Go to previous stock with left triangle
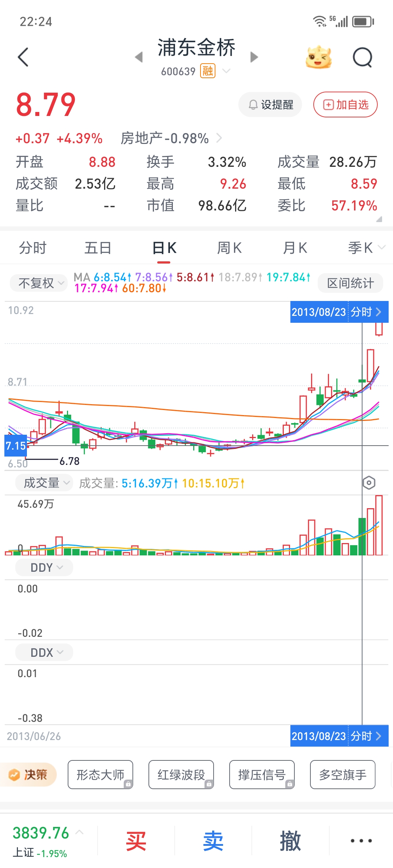 coord(139,57)
